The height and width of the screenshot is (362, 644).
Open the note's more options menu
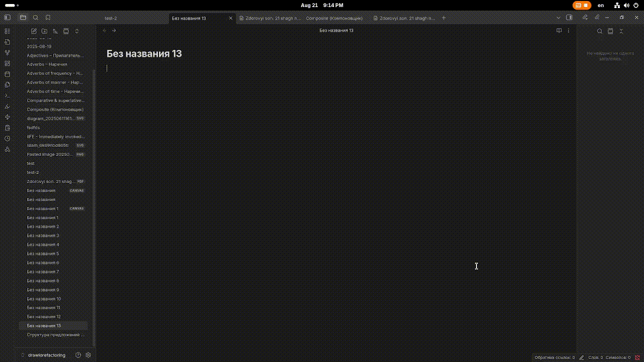[x=568, y=30]
